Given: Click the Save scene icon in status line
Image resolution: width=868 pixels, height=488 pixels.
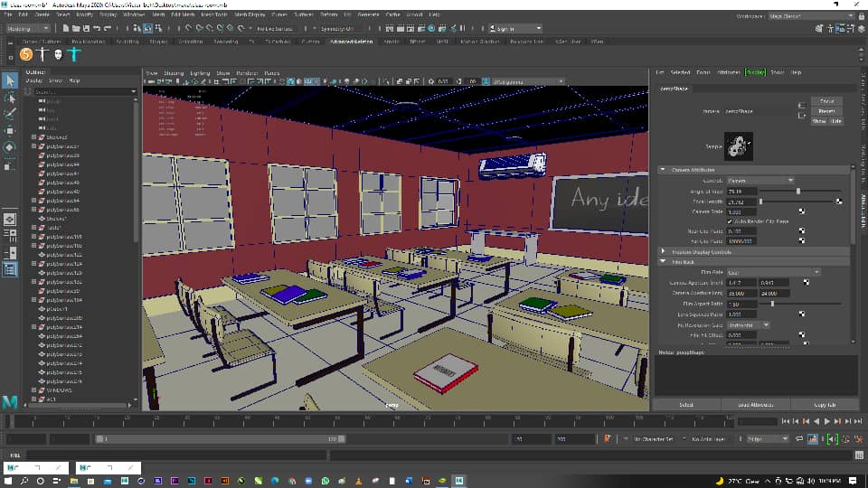Looking at the screenshot, I should coord(86,28).
